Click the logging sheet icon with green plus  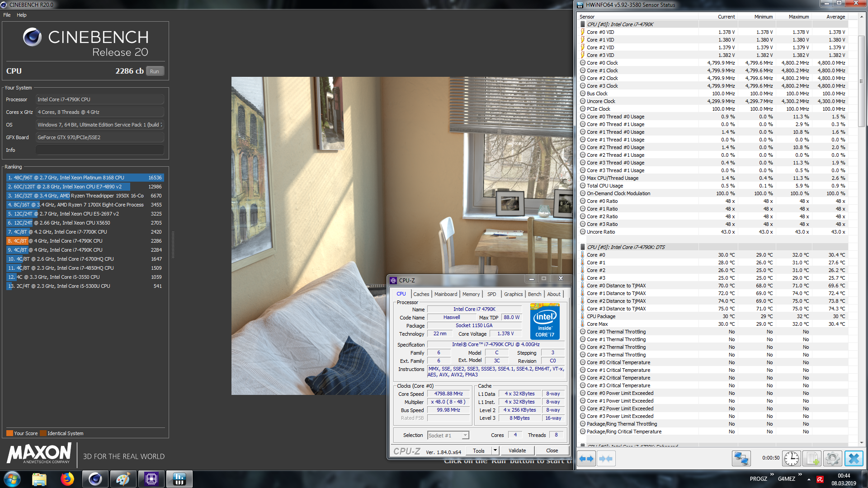[x=812, y=459]
